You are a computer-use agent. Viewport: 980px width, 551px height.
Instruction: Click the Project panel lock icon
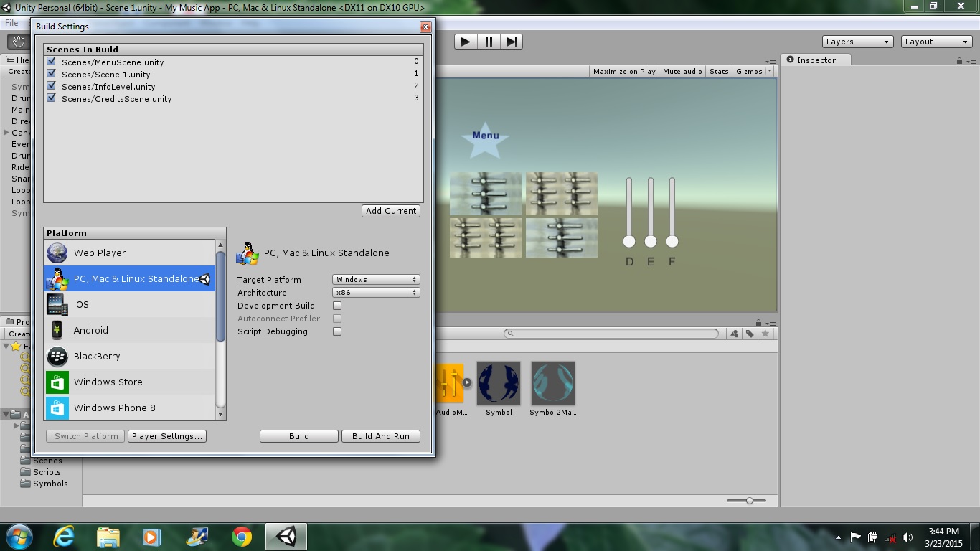pyautogui.click(x=758, y=323)
